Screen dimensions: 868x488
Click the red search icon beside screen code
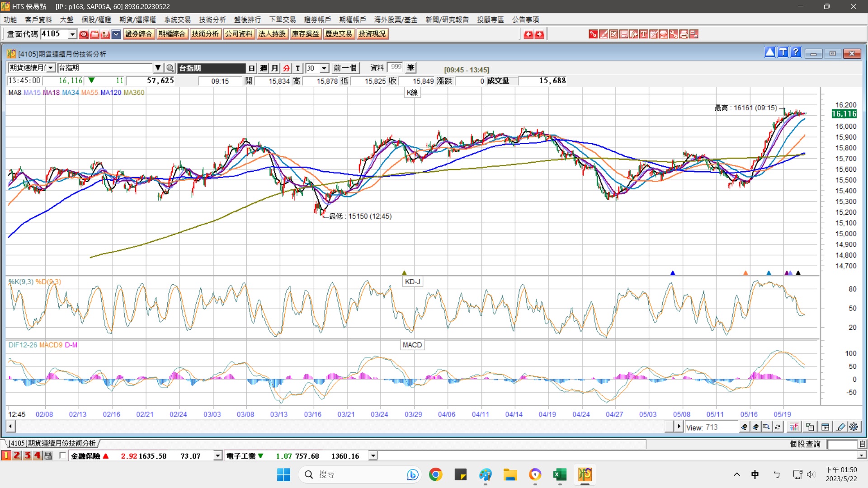[84, 34]
